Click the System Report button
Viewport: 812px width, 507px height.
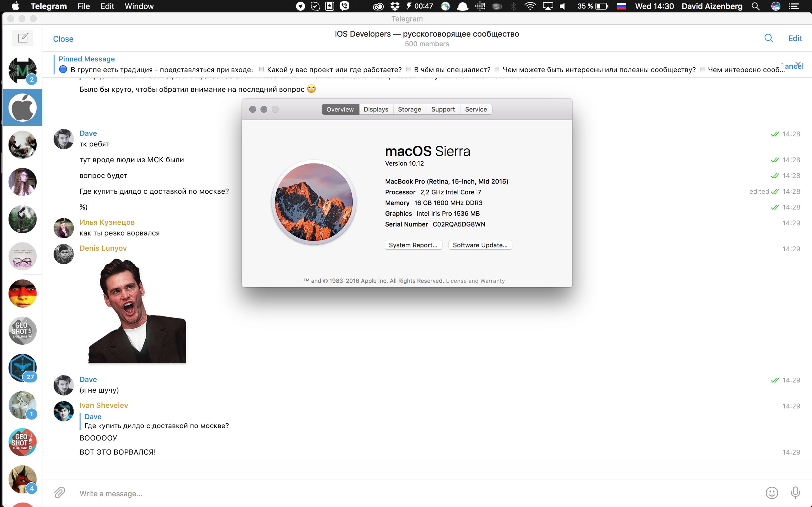[413, 245]
